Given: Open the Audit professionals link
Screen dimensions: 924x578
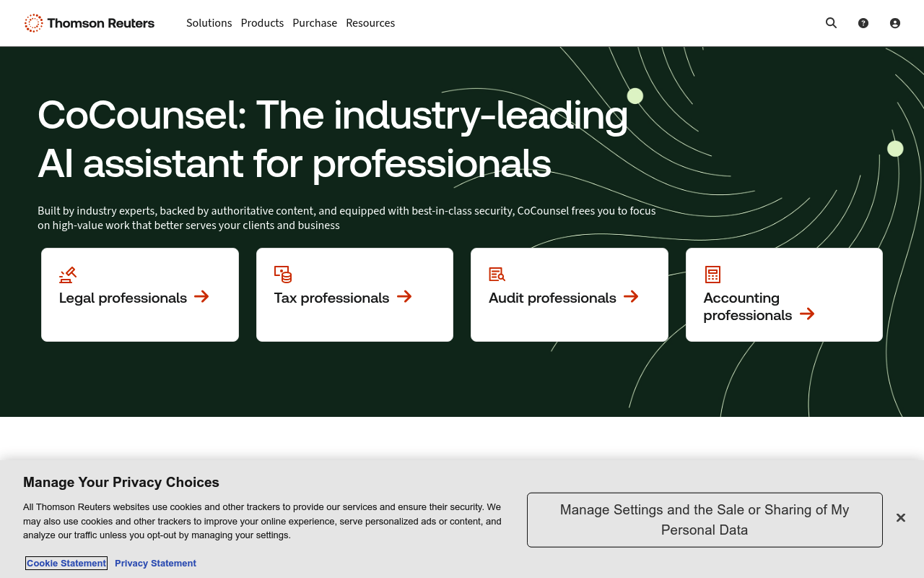Looking at the screenshot, I should click(x=552, y=298).
